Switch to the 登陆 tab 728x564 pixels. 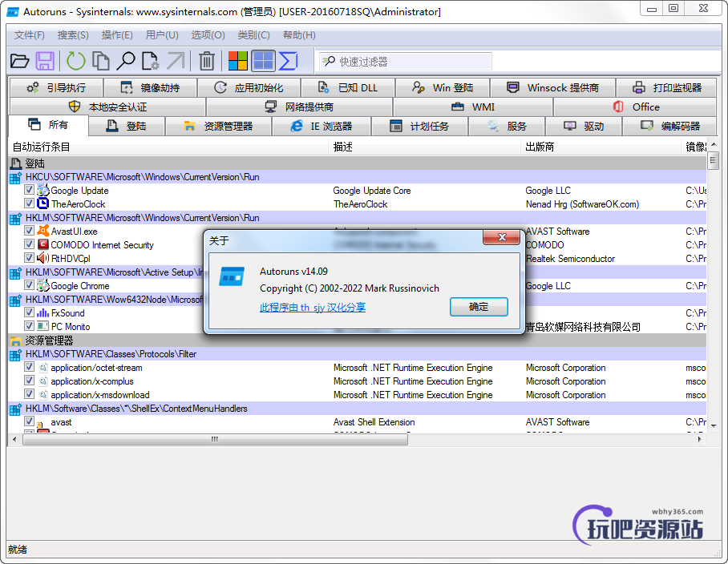(x=127, y=126)
